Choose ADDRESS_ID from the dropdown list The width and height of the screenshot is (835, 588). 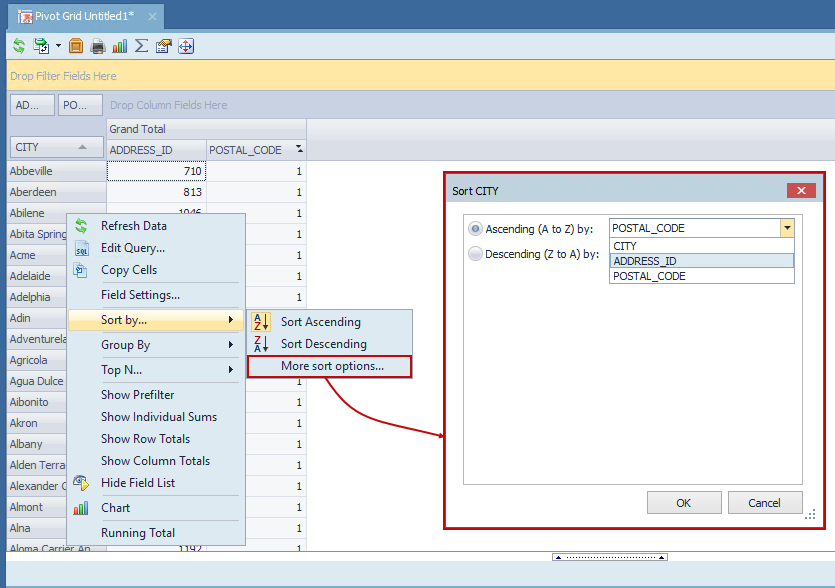click(x=701, y=261)
